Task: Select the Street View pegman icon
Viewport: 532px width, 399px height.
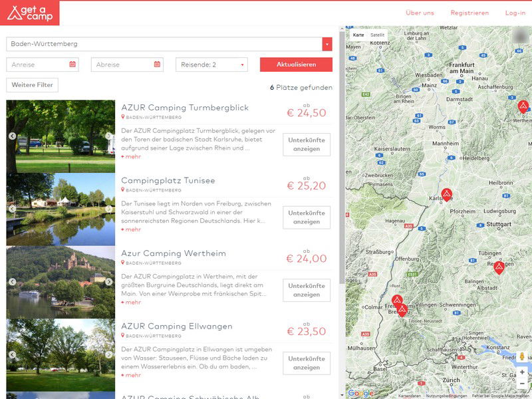Action: 522,356
